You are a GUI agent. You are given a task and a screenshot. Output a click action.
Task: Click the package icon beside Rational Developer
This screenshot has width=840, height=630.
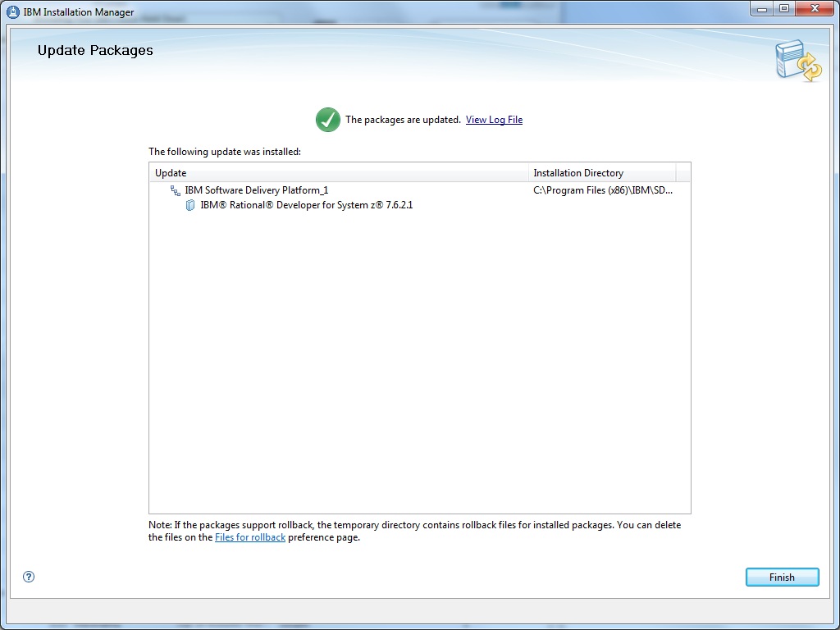[x=190, y=205]
